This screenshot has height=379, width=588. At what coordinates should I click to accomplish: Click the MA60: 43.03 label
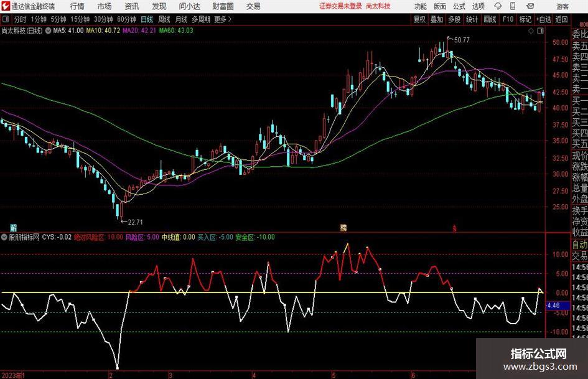[176, 30]
